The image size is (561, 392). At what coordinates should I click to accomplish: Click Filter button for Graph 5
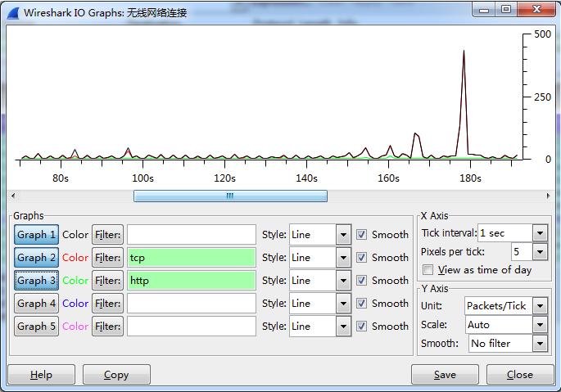(x=107, y=327)
